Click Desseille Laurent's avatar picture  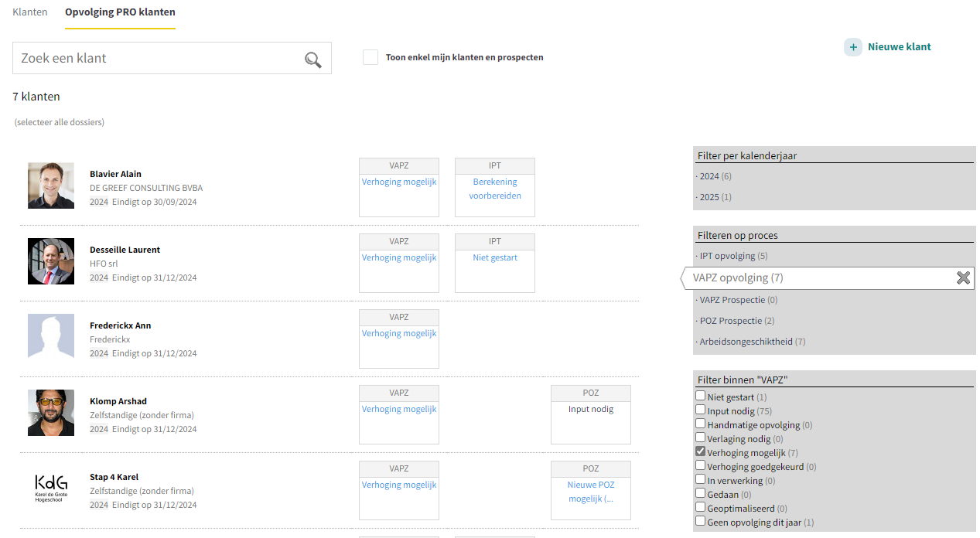pos(51,261)
